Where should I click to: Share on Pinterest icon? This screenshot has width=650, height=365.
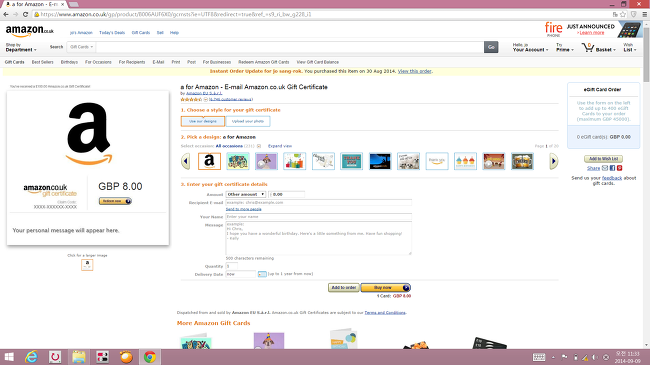click(x=619, y=168)
